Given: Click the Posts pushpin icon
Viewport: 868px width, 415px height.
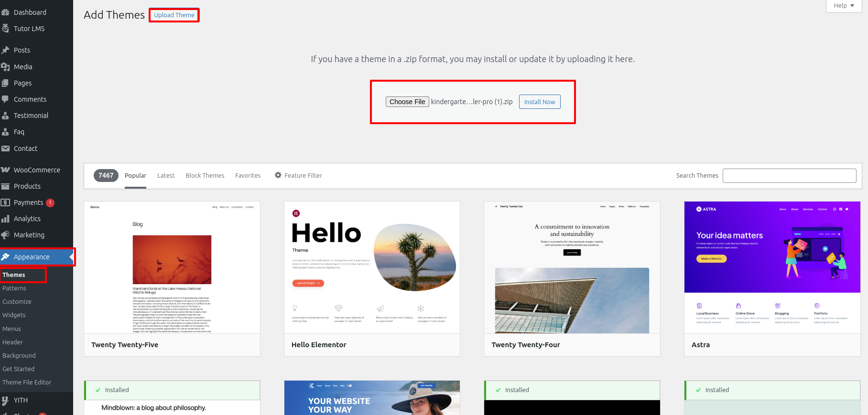Looking at the screenshot, I should (6, 50).
